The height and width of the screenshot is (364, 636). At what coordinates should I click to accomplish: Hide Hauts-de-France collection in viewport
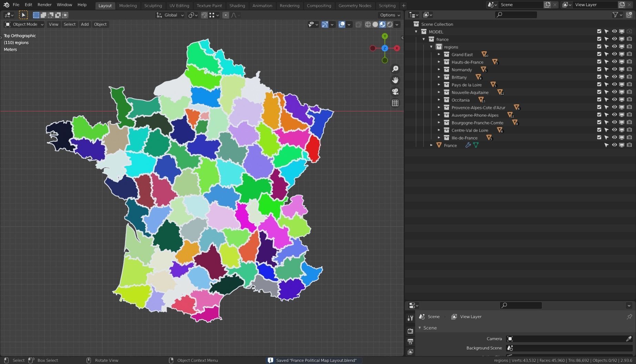(x=614, y=62)
